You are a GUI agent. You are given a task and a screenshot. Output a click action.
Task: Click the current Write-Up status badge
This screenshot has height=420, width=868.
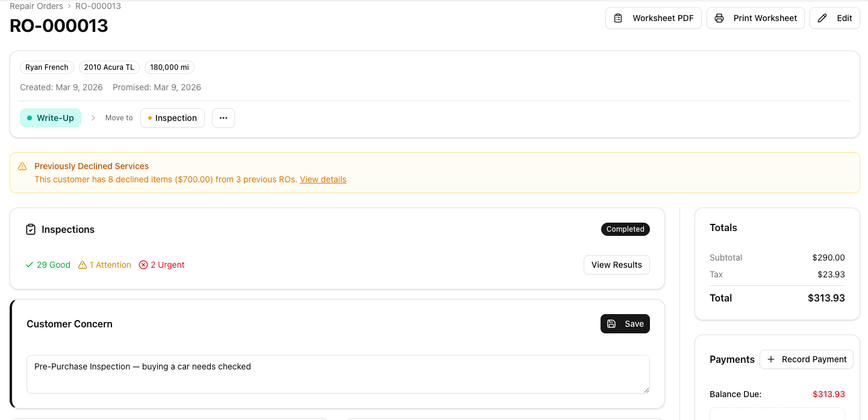51,118
